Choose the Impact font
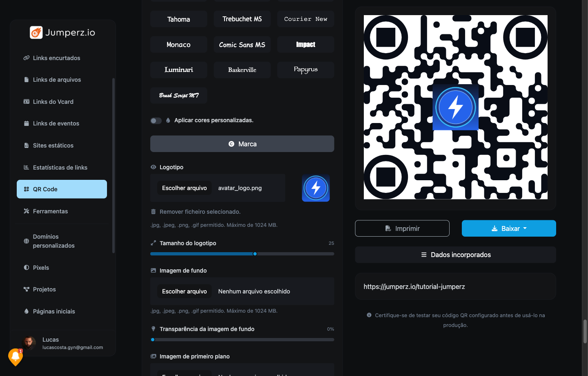Screen dimensions: 588x376 tap(306, 45)
